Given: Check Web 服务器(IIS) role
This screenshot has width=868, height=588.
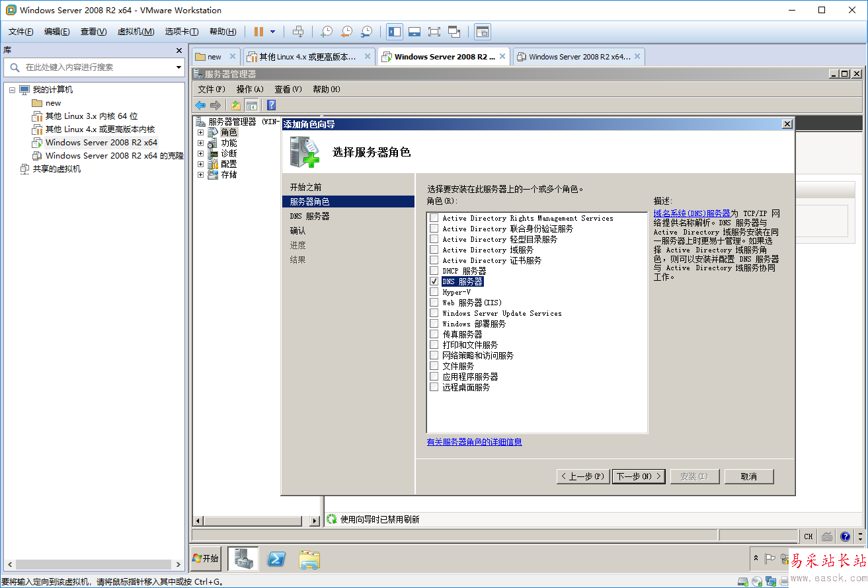Looking at the screenshot, I should pos(434,303).
